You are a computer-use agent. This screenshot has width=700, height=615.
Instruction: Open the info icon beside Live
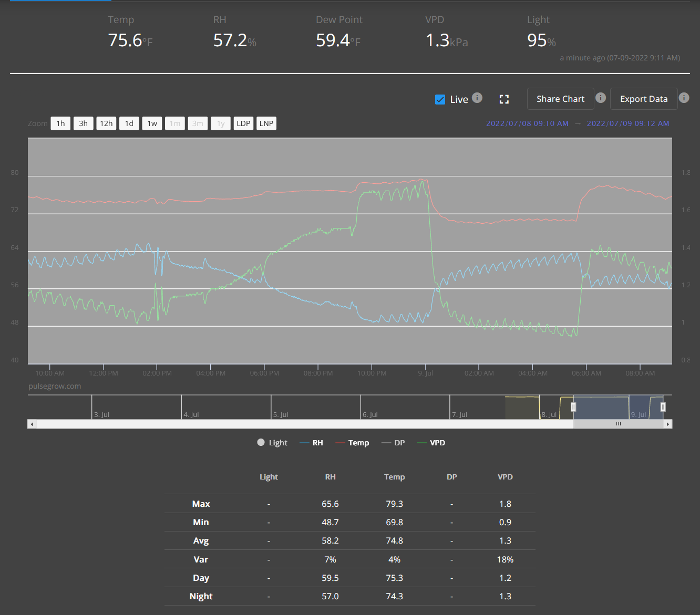coord(477,98)
